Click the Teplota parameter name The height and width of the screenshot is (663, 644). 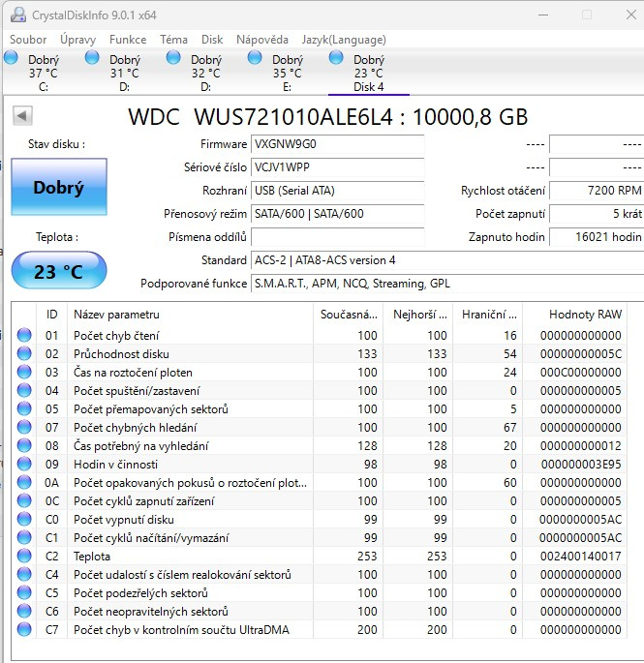click(92, 557)
